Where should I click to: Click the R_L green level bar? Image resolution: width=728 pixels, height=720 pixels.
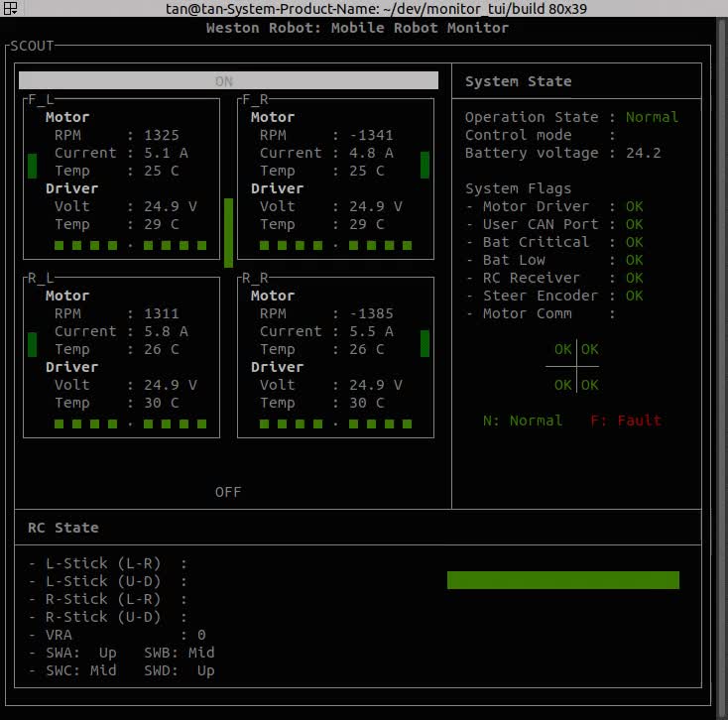click(32, 344)
